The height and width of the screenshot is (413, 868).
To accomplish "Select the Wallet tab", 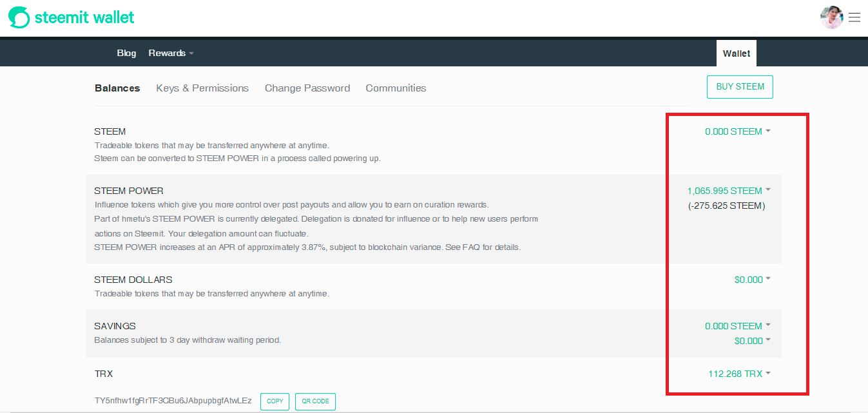I will click(737, 53).
